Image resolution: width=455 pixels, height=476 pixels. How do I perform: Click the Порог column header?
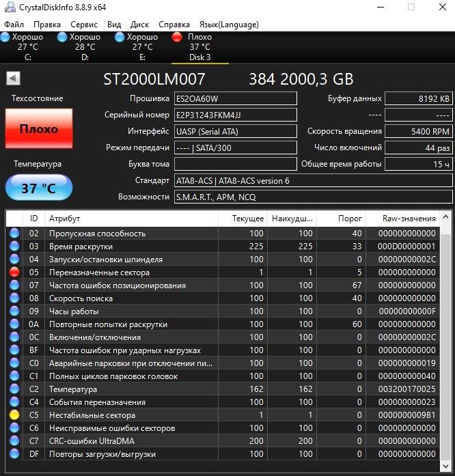pyautogui.click(x=341, y=219)
